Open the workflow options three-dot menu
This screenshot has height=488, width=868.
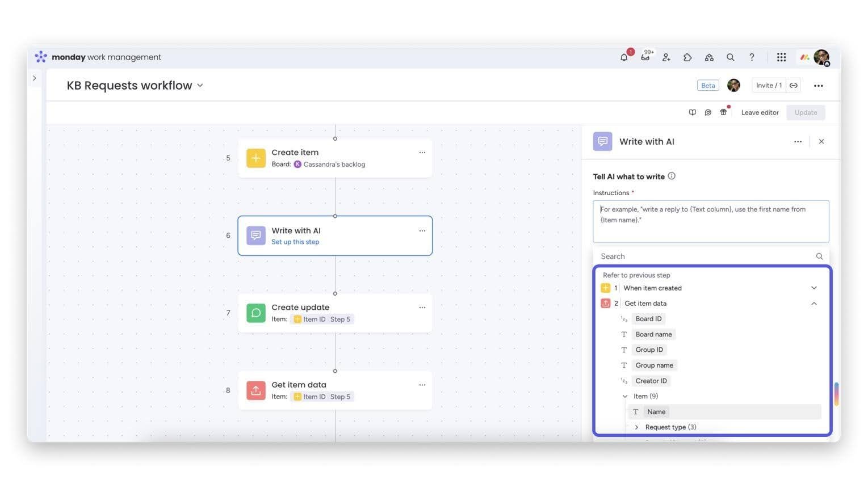tap(818, 86)
